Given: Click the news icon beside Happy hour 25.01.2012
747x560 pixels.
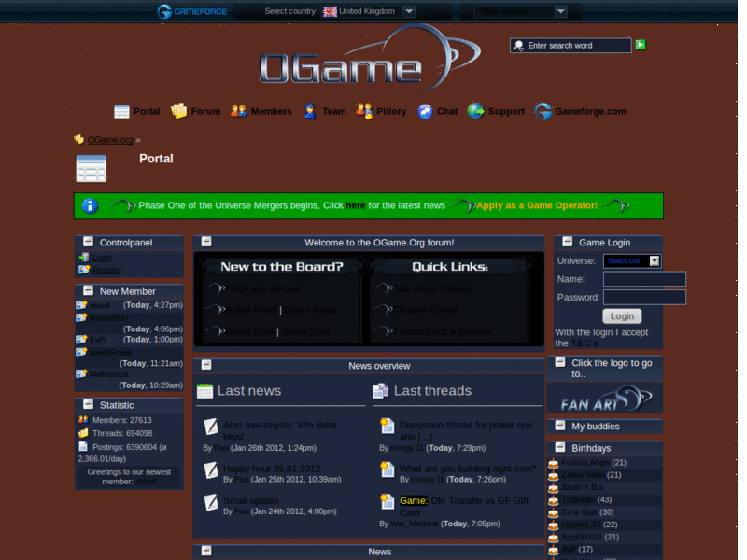Looking at the screenshot, I should [x=211, y=470].
